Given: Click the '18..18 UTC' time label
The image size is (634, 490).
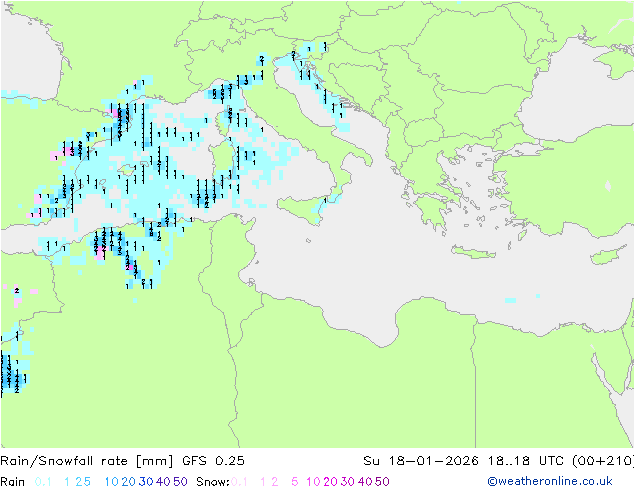Looking at the screenshot, I should pos(526,461).
